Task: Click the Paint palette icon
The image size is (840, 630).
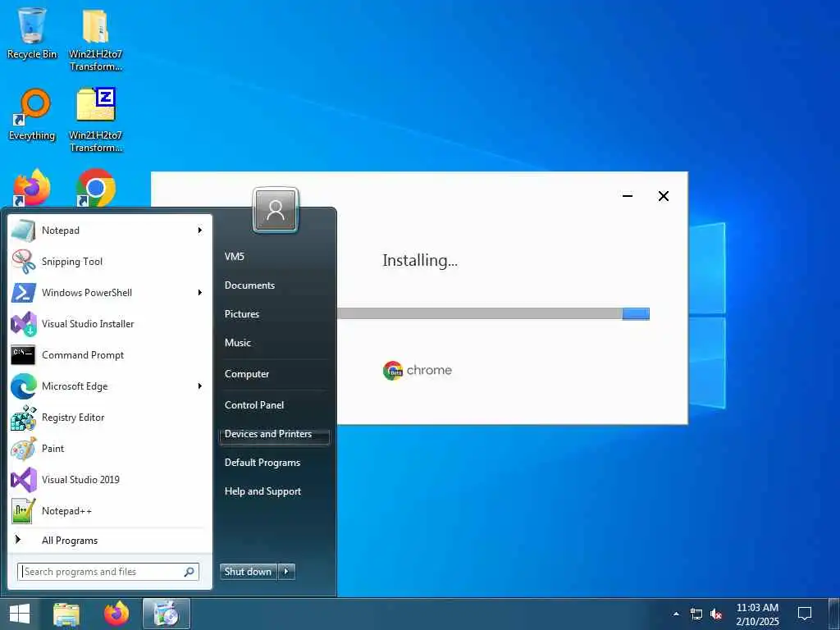Action: pyautogui.click(x=24, y=449)
